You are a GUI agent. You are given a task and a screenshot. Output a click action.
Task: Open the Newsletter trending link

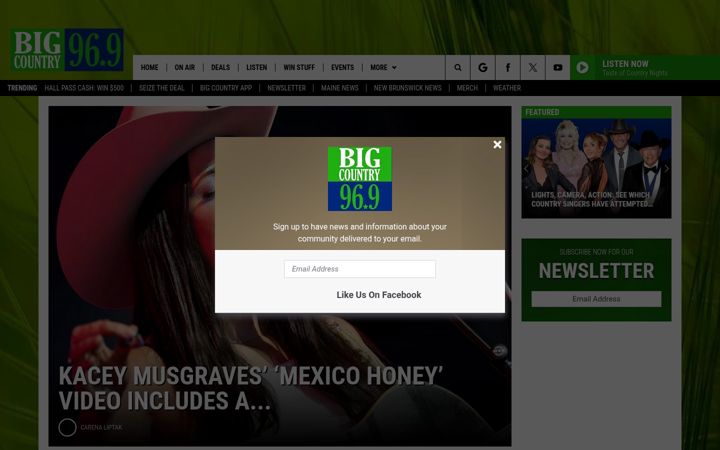click(287, 88)
